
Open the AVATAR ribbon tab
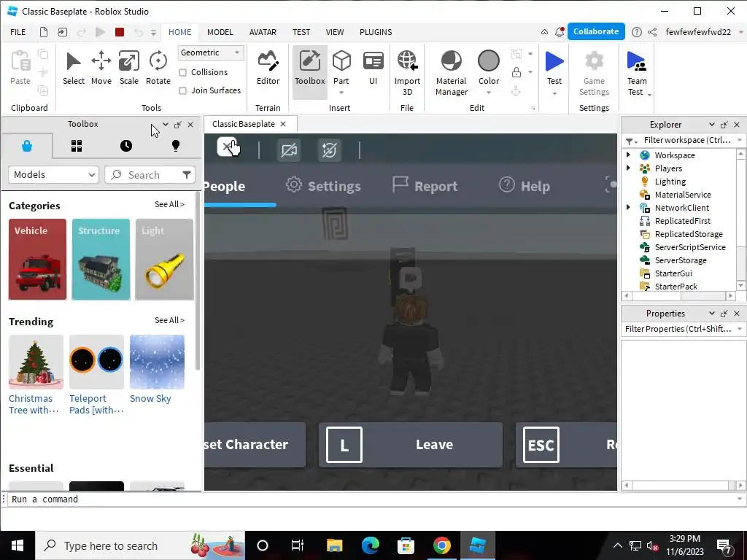tap(263, 32)
